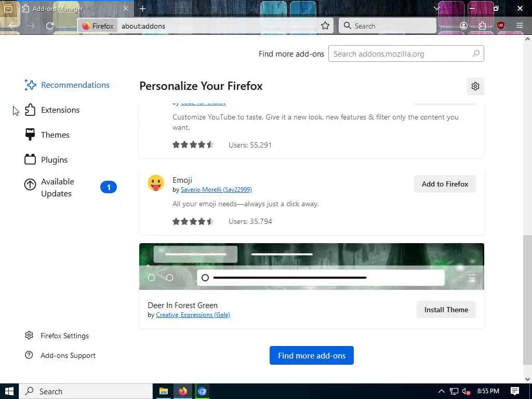Open the Firefox hamburger application menu

pyautogui.click(x=520, y=26)
